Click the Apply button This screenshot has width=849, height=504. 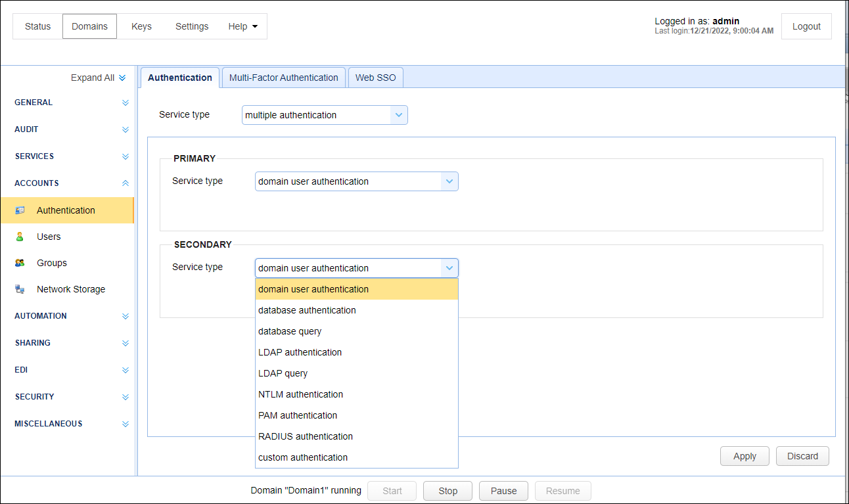pyautogui.click(x=745, y=456)
